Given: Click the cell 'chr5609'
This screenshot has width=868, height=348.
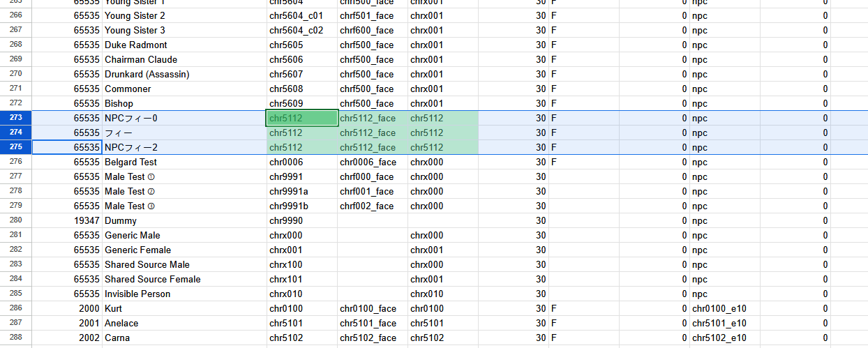Looking at the screenshot, I should (302, 103).
